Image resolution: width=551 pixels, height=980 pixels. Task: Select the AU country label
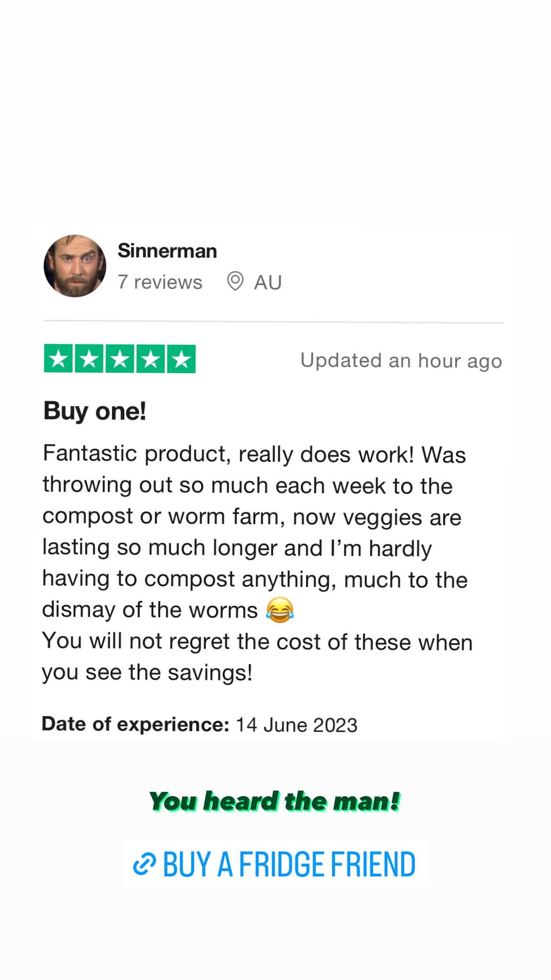tap(268, 282)
